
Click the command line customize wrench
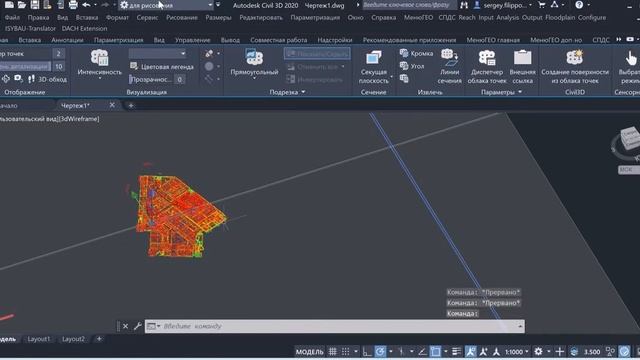(x=138, y=326)
